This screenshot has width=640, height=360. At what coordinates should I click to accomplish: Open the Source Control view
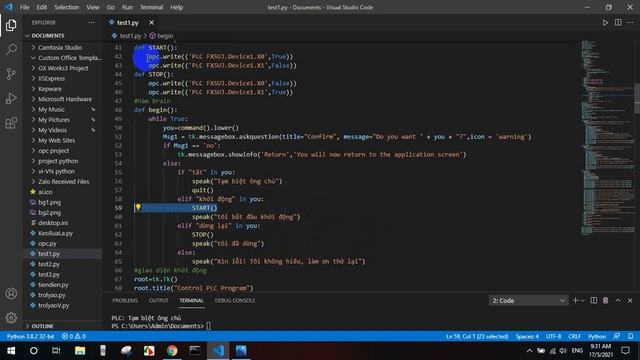(x=11, y=74)
